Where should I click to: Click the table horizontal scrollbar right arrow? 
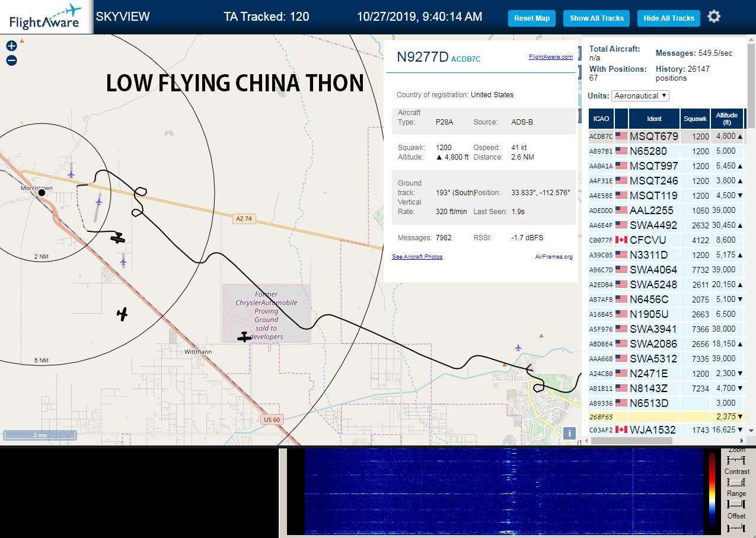742,441
